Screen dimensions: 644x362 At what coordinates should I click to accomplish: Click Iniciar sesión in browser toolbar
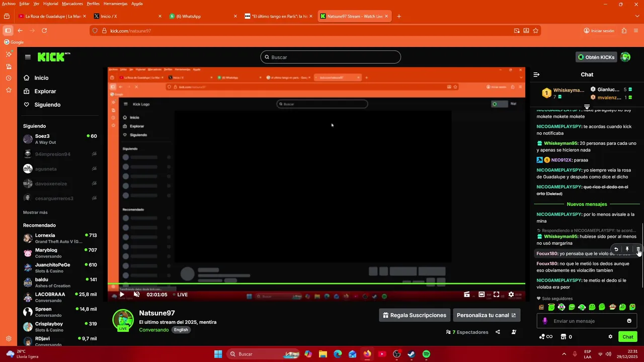pos(599,31)
